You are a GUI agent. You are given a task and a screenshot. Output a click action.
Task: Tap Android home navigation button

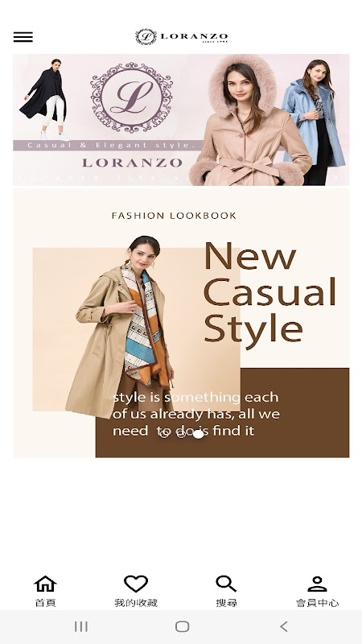(182, 626)
